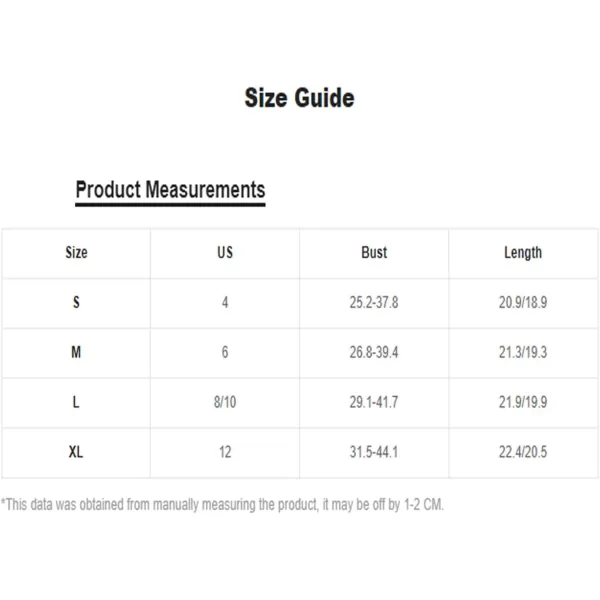Select the L size row label
This screenshot has height=600, width=600.
pyautogui.click(x=76, y=402)
